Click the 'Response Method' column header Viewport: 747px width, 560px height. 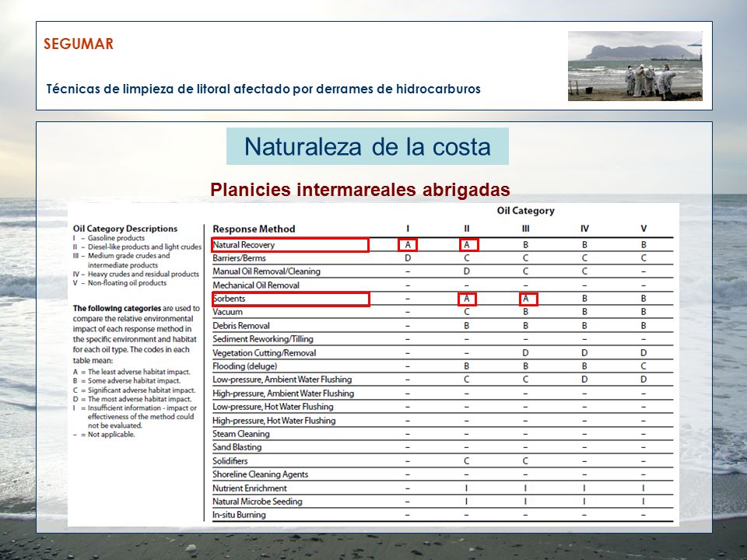(254, 229)
